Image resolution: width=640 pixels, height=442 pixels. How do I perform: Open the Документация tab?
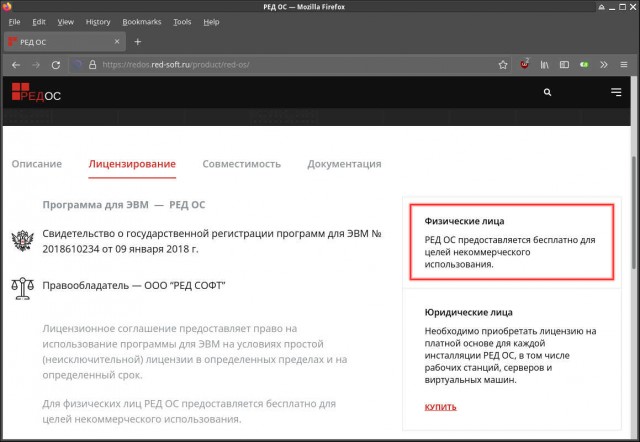(x=344, y=164)
